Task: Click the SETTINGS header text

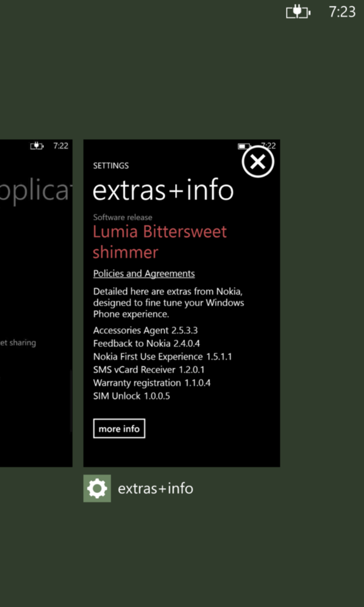Action: point(111,165)
